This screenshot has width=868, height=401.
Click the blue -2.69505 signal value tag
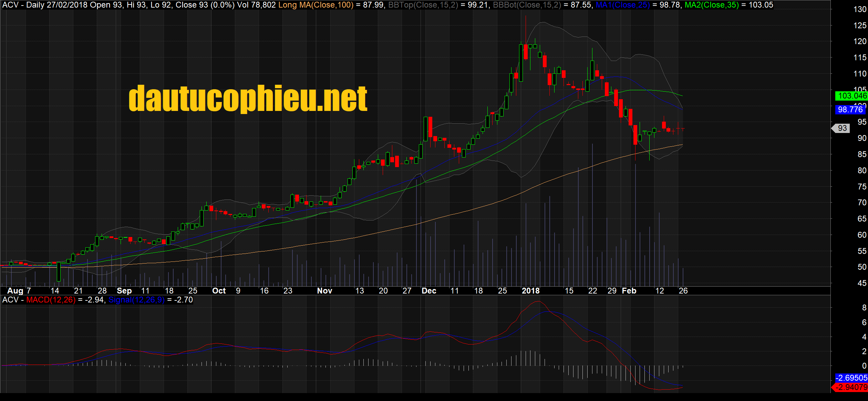[851, 378]
